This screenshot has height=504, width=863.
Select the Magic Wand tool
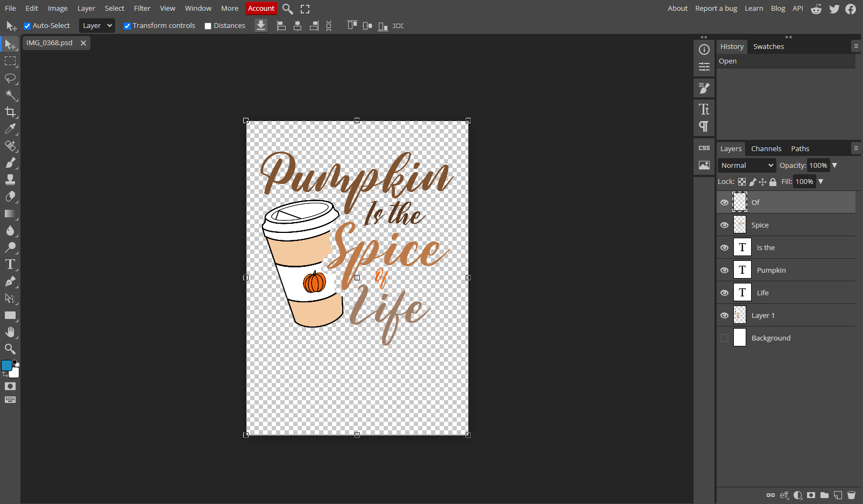(10, 95)
